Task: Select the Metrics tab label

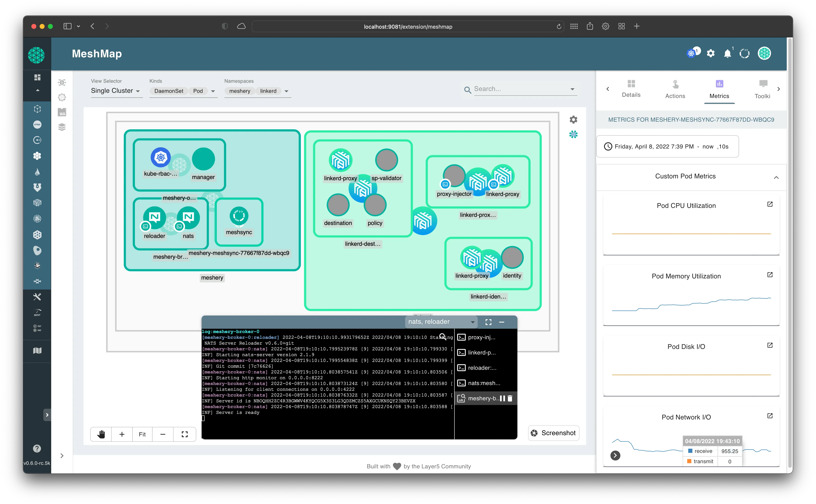Action: coord(718,95)
